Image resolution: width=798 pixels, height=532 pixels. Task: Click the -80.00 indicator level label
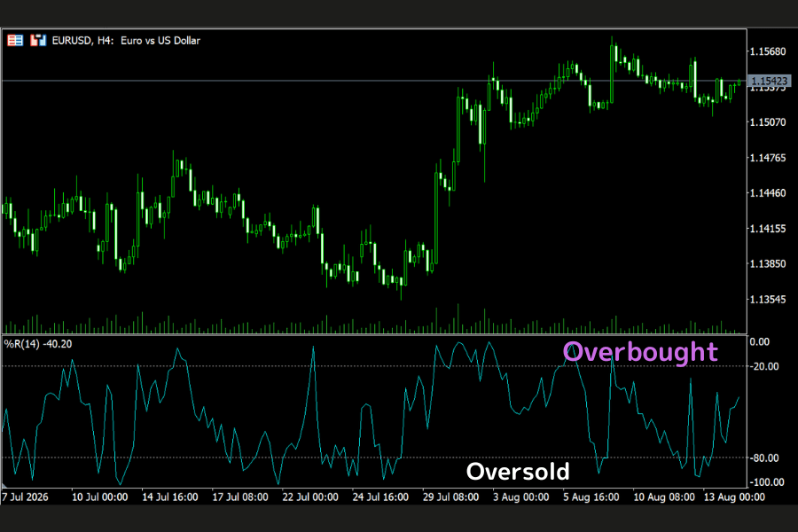tap(764, 458)
